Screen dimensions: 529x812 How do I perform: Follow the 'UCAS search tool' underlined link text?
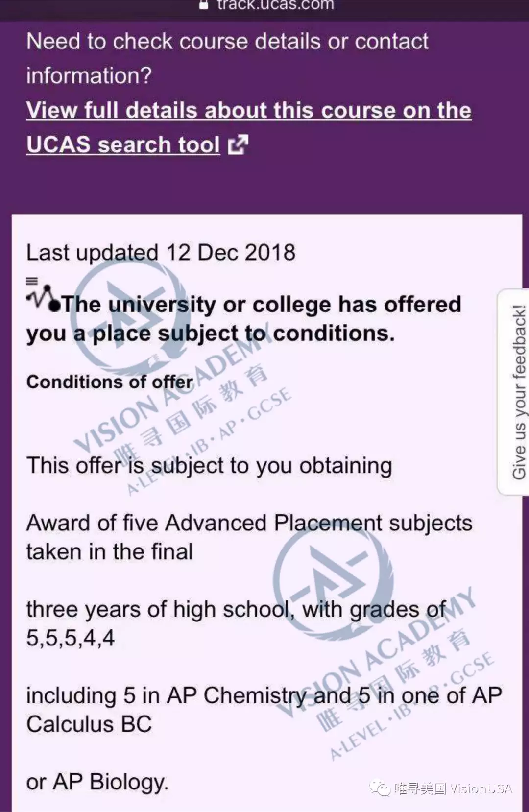coord(123,145)
